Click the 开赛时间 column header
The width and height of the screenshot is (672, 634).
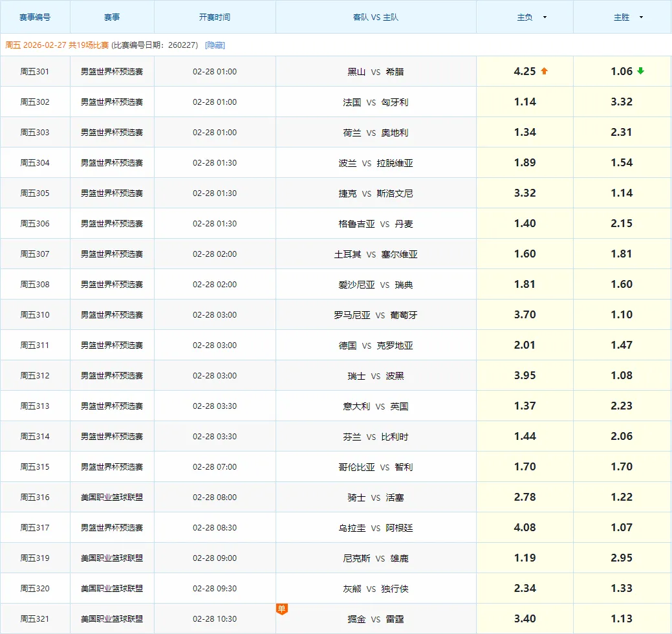click(x=215, y=17)
